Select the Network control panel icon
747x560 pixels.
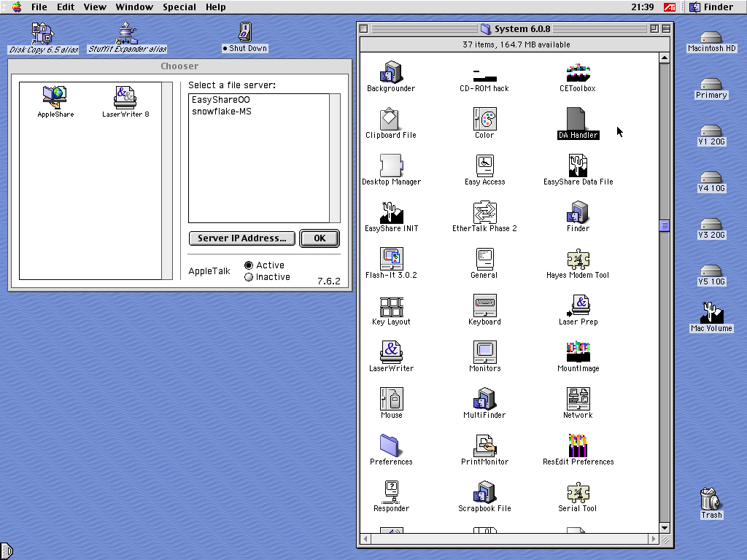point(578,399)
